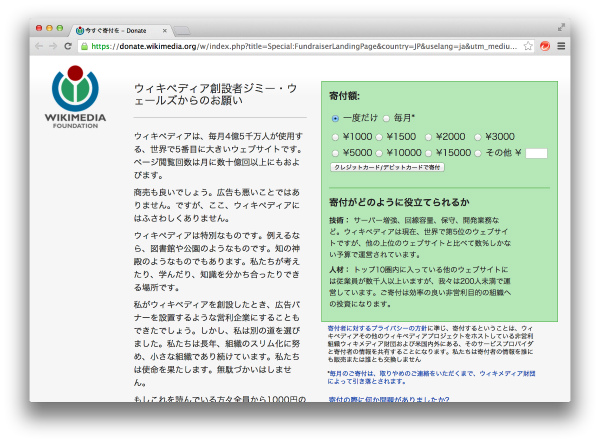
Task: Click the 毎月のご寄付は monthly donation note
Action: click(x=431, y=377)
